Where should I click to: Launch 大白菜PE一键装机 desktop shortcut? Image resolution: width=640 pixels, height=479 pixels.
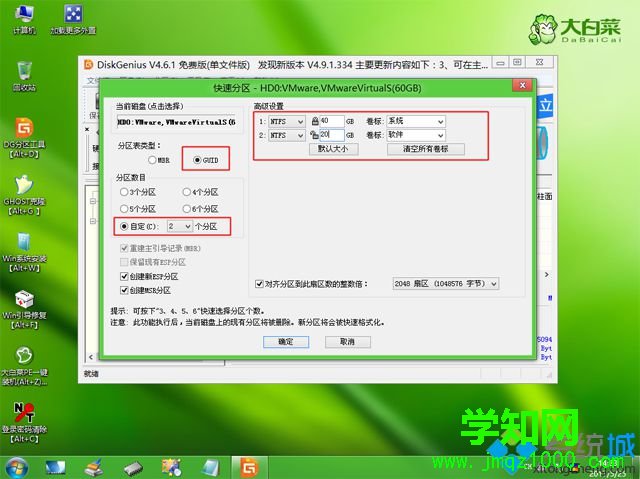tap(24, 366)
